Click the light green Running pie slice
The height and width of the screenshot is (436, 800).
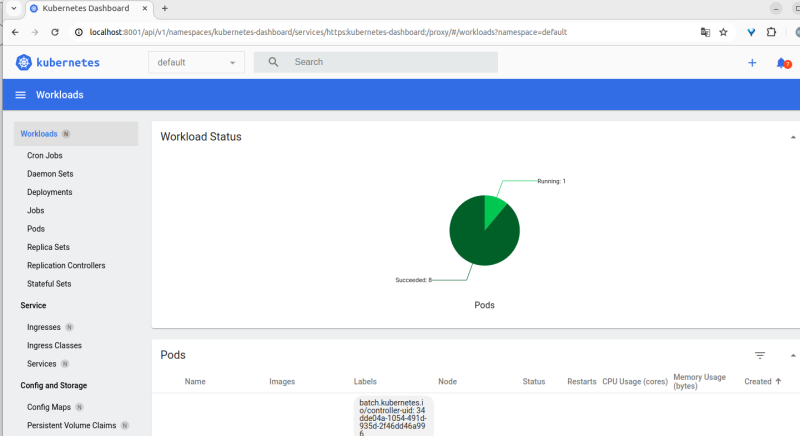pyautogui.click(x=492, y=208)
